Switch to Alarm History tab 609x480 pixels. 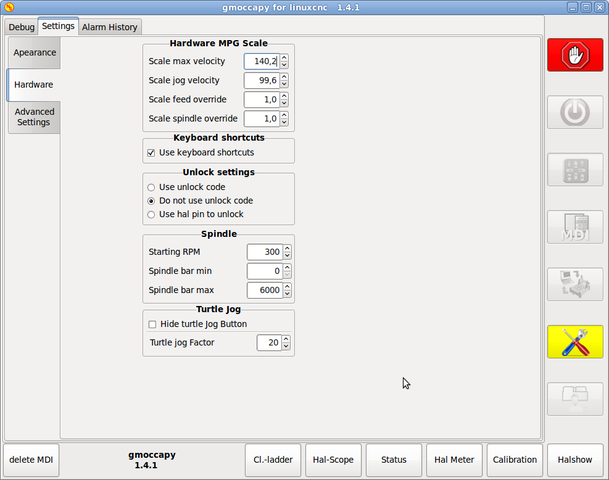110,27
